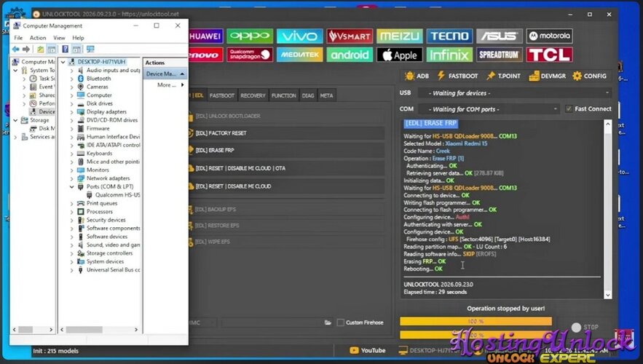Open the T.POINT tool
643x364 pixels.
504,76
